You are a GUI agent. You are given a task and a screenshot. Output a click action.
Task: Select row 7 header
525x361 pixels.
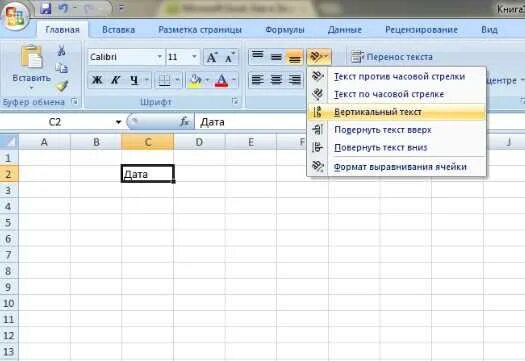point(9,255)
